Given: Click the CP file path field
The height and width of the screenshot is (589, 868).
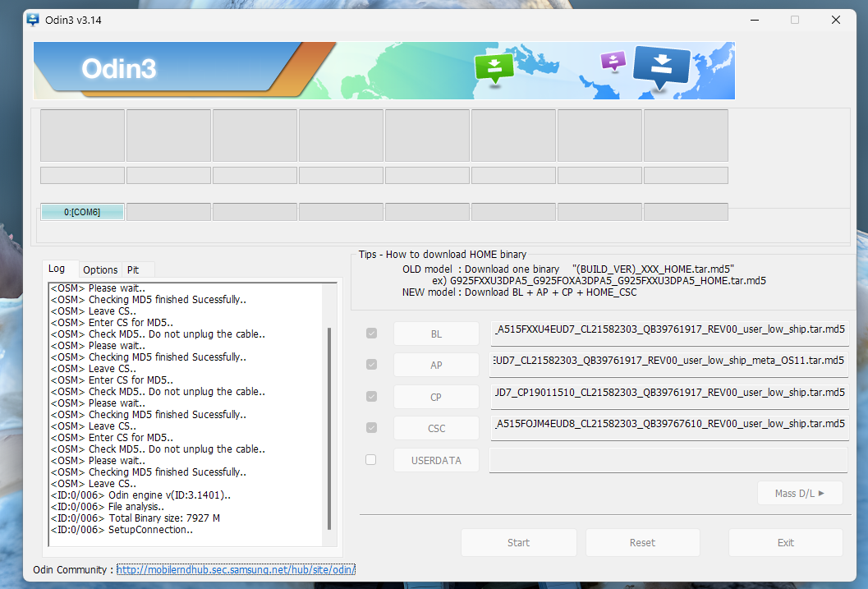Looking at the screenshot, I should 669,397.
